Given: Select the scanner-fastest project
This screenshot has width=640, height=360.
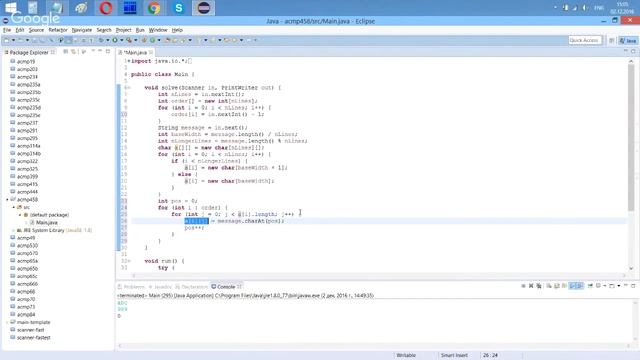Looking at the screenshot, I should [x=33, y=338].
